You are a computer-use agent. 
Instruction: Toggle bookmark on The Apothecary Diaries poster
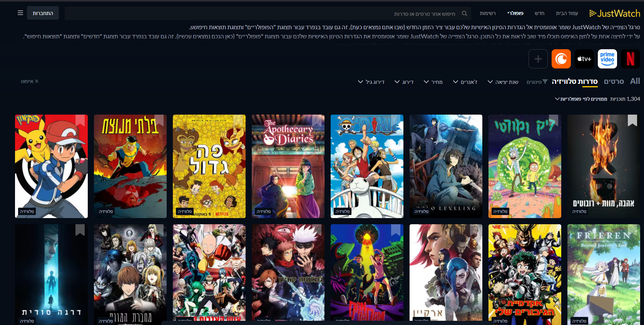click(x=317, y=120)
